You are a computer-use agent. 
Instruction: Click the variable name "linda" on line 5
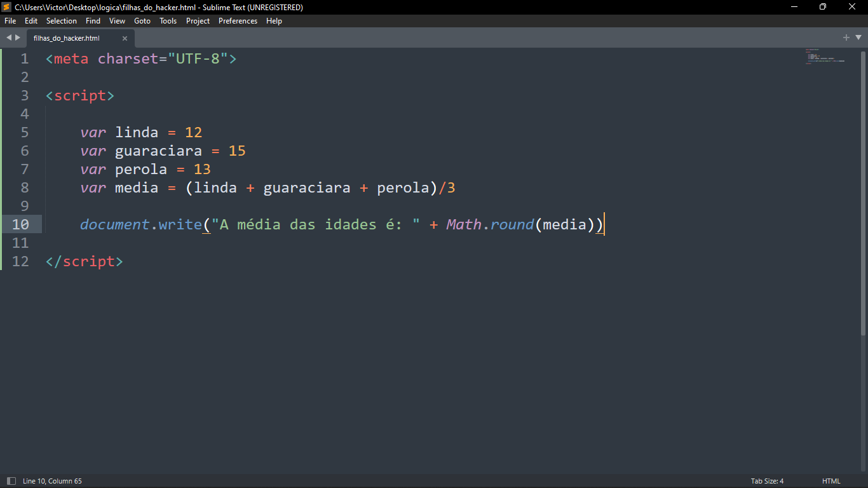pos(137,132)
